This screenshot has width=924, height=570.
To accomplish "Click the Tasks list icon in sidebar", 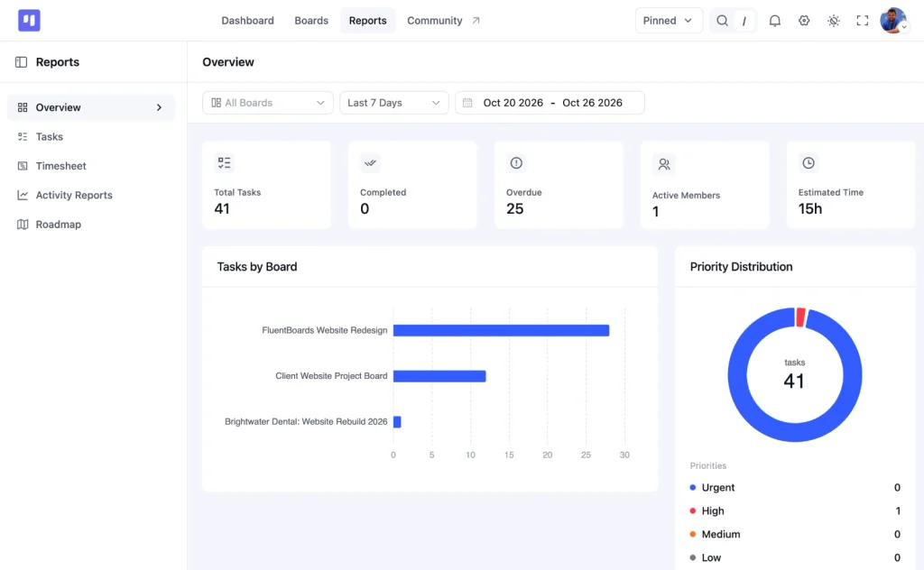I will (x=23, y=136).
